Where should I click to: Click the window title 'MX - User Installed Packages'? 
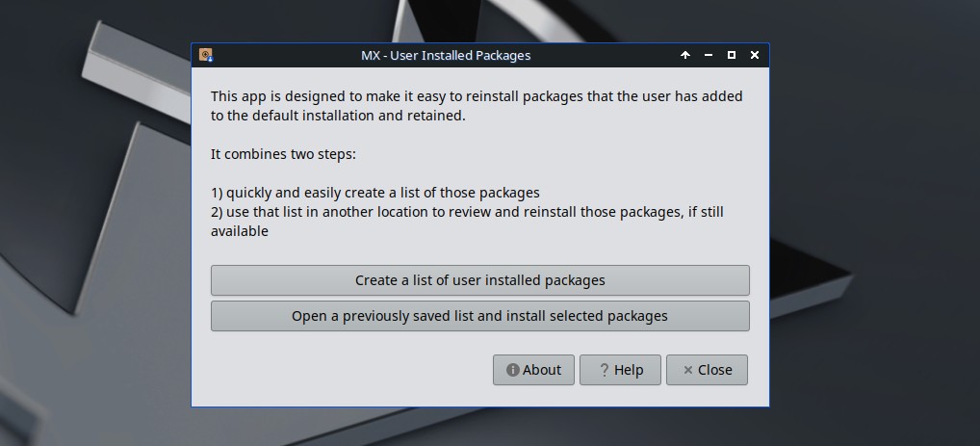coord(446,55)
